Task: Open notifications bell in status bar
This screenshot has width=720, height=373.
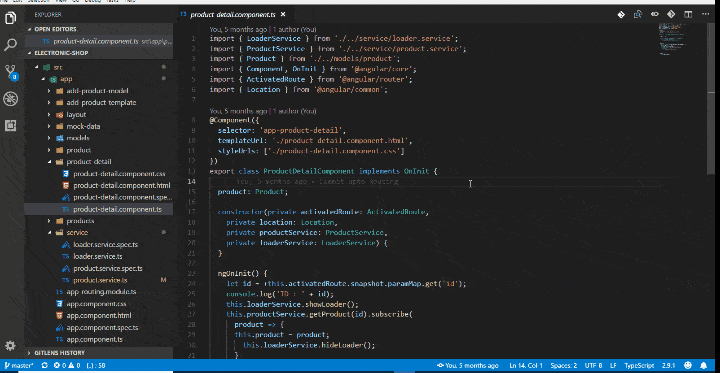Action: click(703, 366)
